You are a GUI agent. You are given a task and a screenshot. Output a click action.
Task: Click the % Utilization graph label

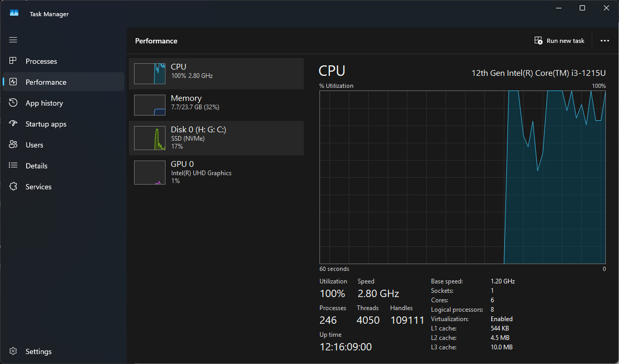coord(336,86)
